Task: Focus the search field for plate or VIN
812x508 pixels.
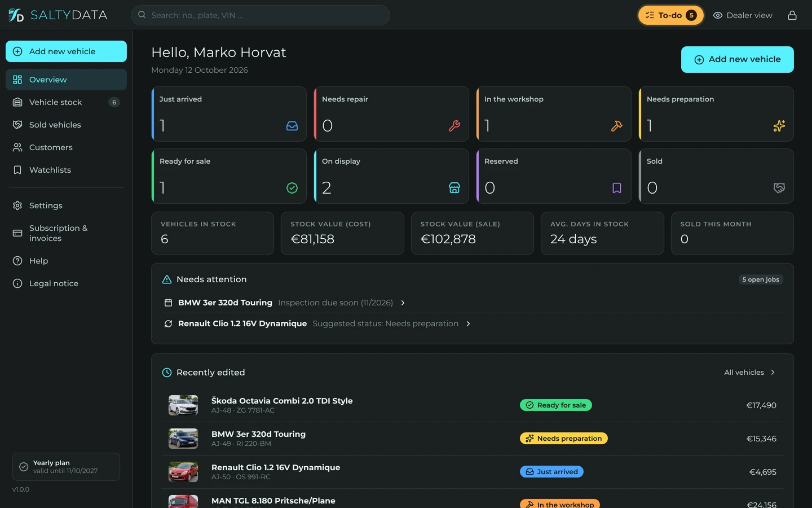Action: pyautogui.click(x=261, y=15)
